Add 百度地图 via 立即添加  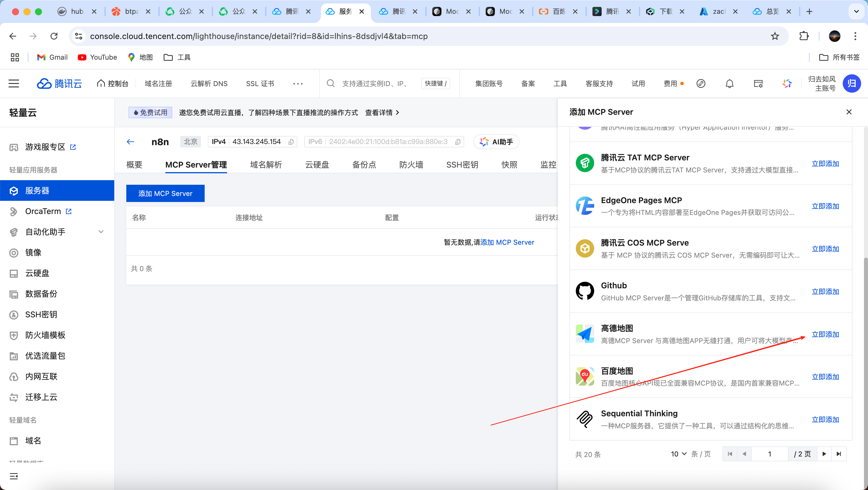point(825,377)
